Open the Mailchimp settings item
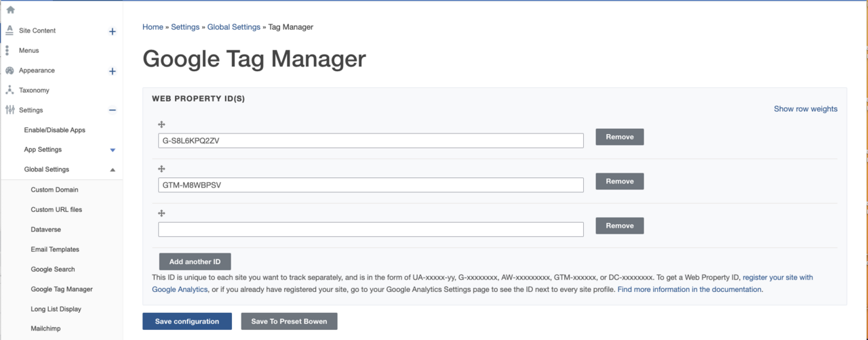 (x=45, y=328)
